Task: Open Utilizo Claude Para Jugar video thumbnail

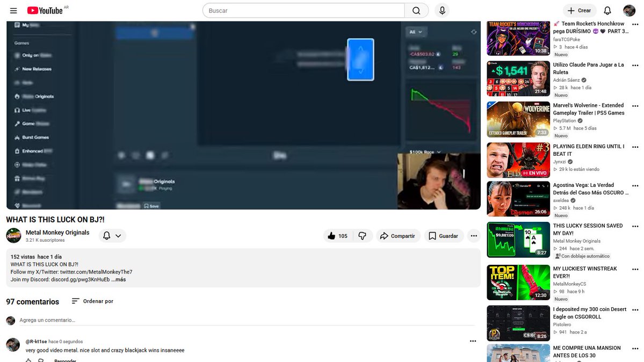Action: click(518, 78)
